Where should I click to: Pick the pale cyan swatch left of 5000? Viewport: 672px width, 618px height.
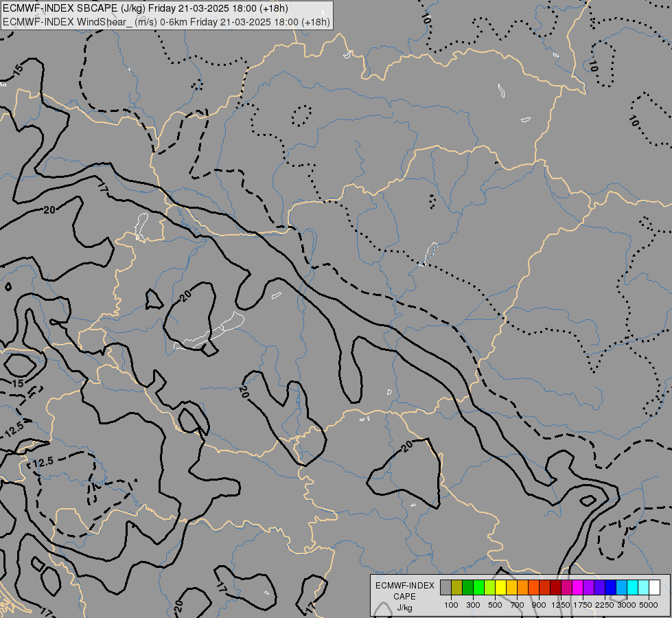pos(643,587)
